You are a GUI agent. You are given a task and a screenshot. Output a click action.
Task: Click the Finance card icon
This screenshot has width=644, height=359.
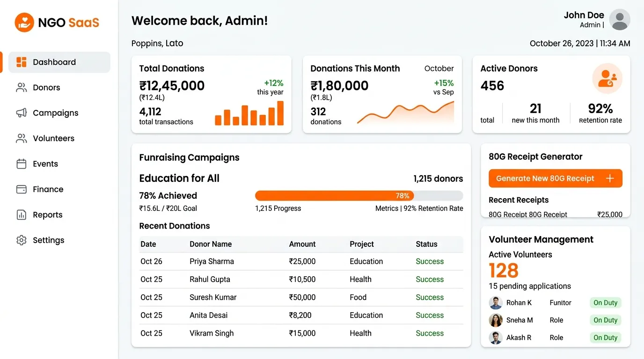[x=22, y=189]
